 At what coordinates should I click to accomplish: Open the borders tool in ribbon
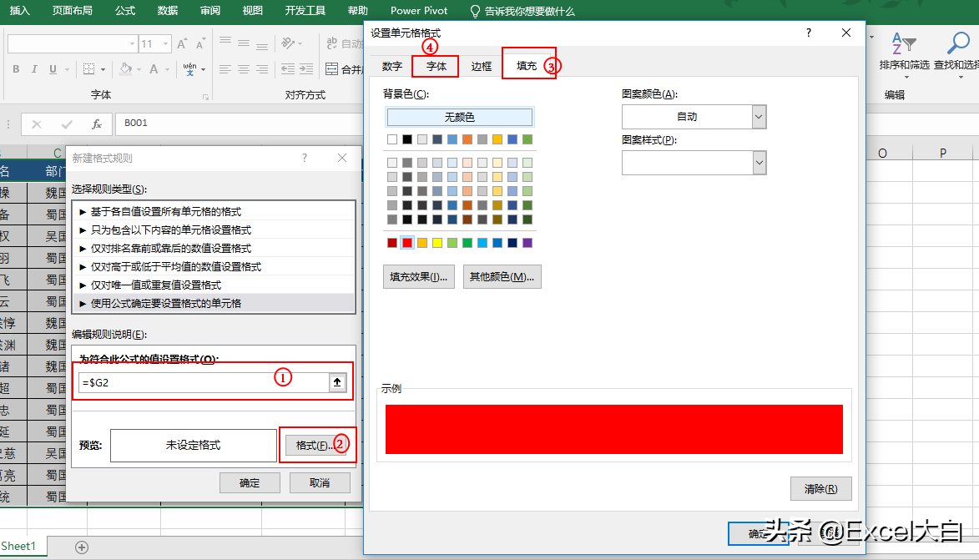point(88,69)
